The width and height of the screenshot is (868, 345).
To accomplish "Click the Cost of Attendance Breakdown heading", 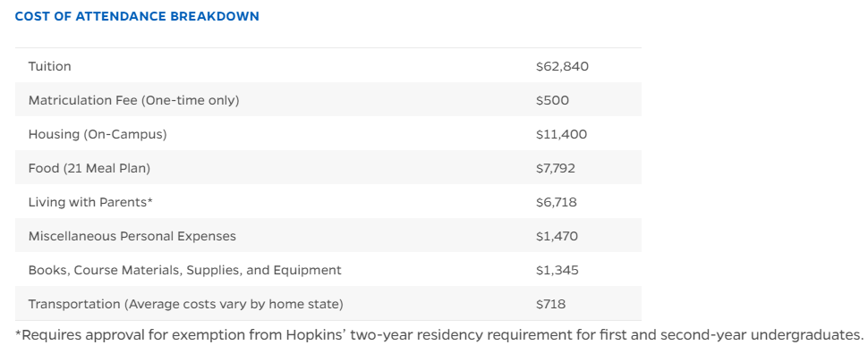I will tap(137, 17).
